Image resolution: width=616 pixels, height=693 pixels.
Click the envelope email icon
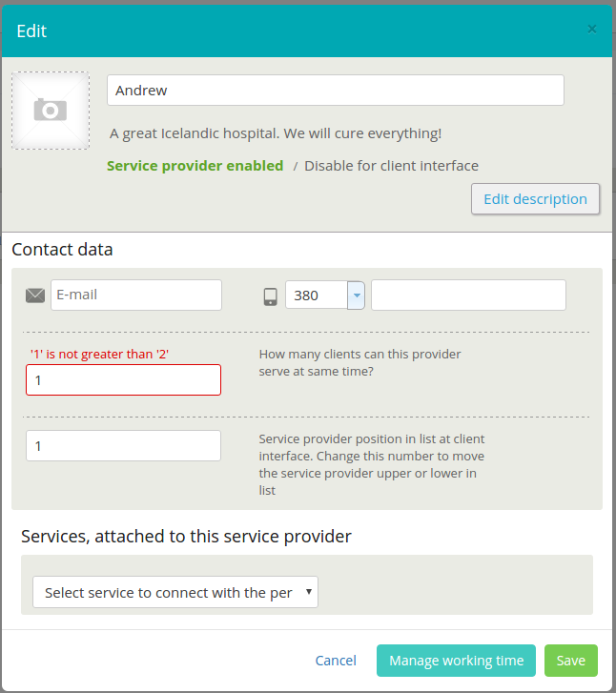35,296
